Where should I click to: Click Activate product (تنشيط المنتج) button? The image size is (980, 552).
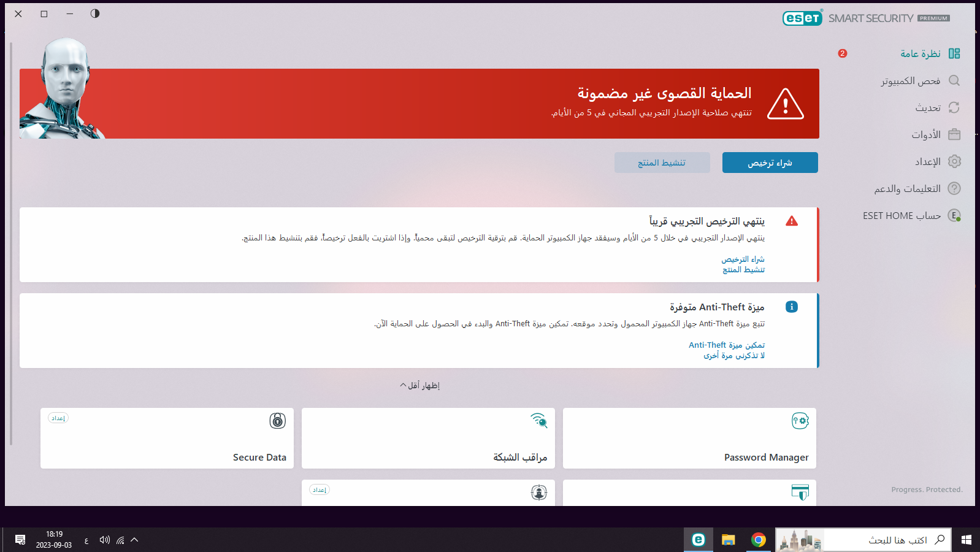[x=662, y=163]
